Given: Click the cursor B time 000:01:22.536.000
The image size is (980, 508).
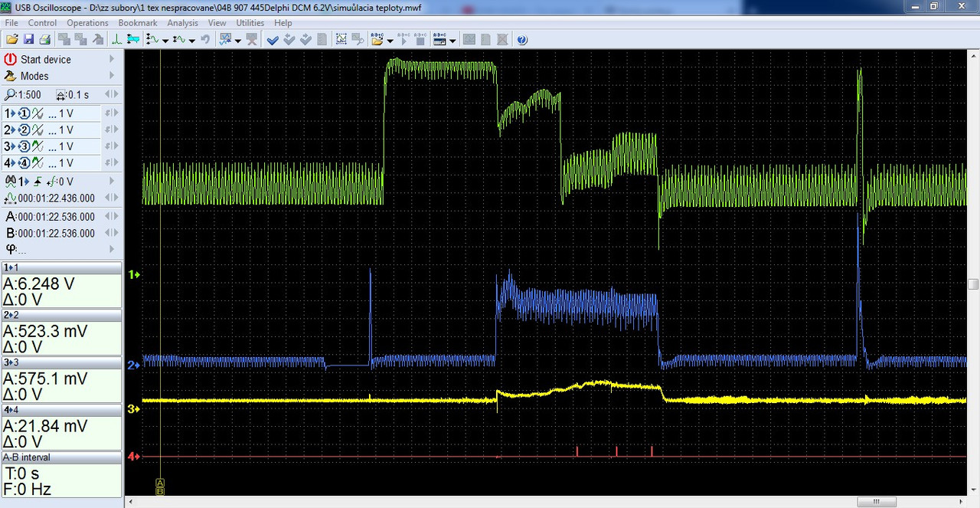Looking at the screenshot, I should pos(56,233).
